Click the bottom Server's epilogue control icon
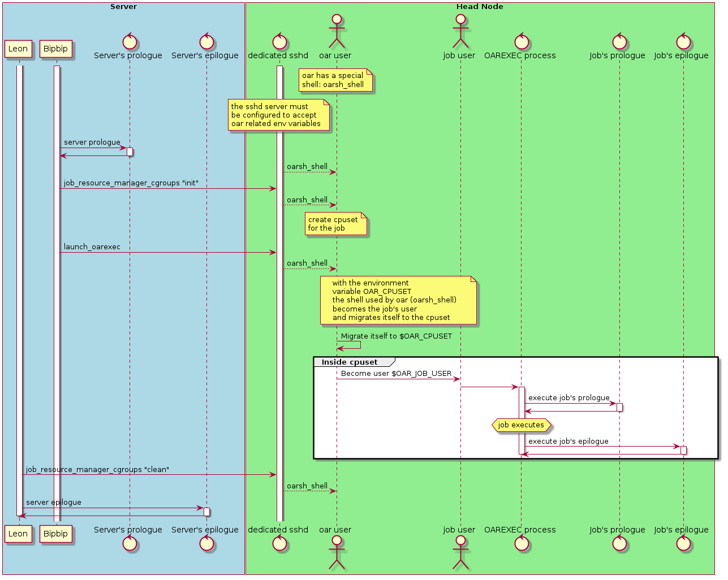Screen dimensions: 728x580 pyautogui.click(x=206, y=543)
